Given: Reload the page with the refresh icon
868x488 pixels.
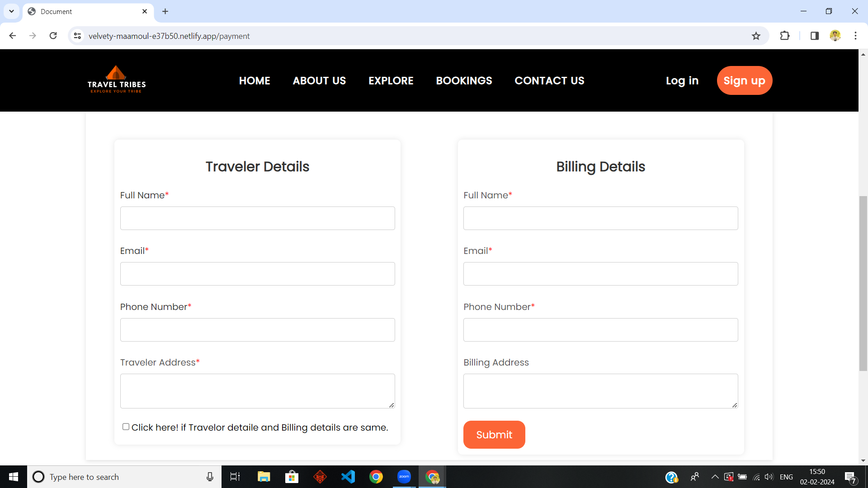Looking at the screenshot, I should point(53,36).
